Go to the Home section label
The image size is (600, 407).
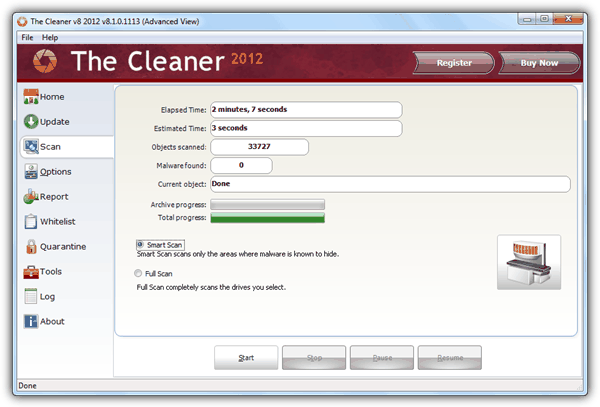52,97
